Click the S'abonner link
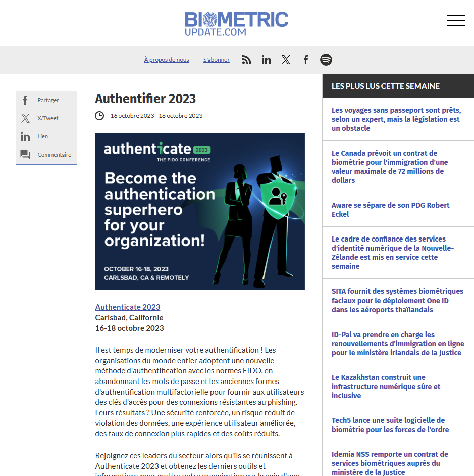The width and height of the screenshot is (474, 476). coord(216,60)
